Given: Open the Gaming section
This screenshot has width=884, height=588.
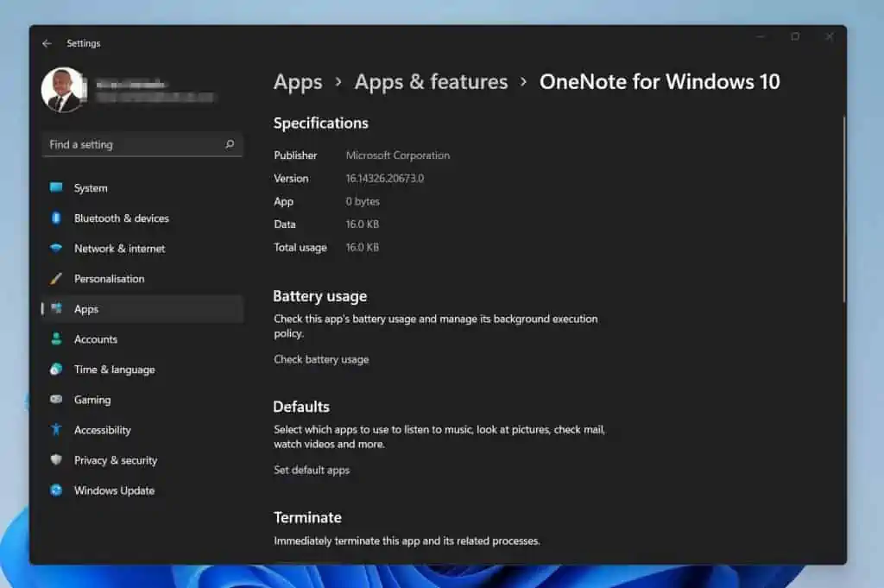Looking at the screenshot, I should pos(93,399).
